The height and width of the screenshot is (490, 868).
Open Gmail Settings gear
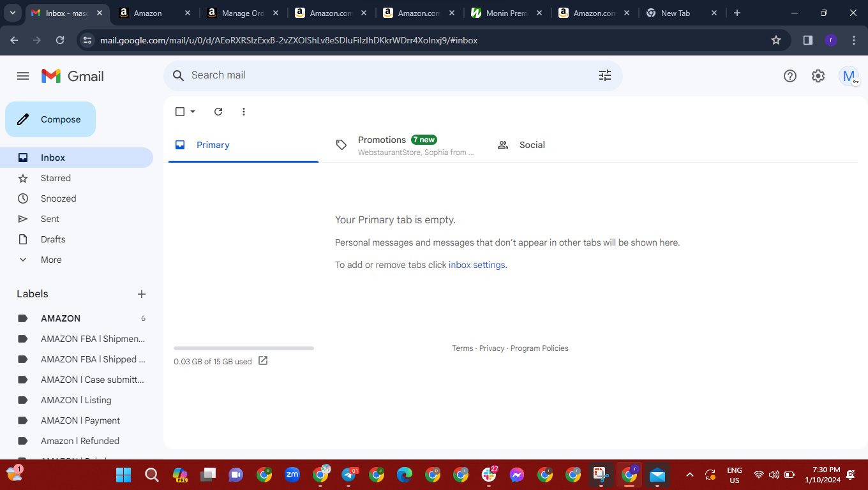(x=818, y=76)
